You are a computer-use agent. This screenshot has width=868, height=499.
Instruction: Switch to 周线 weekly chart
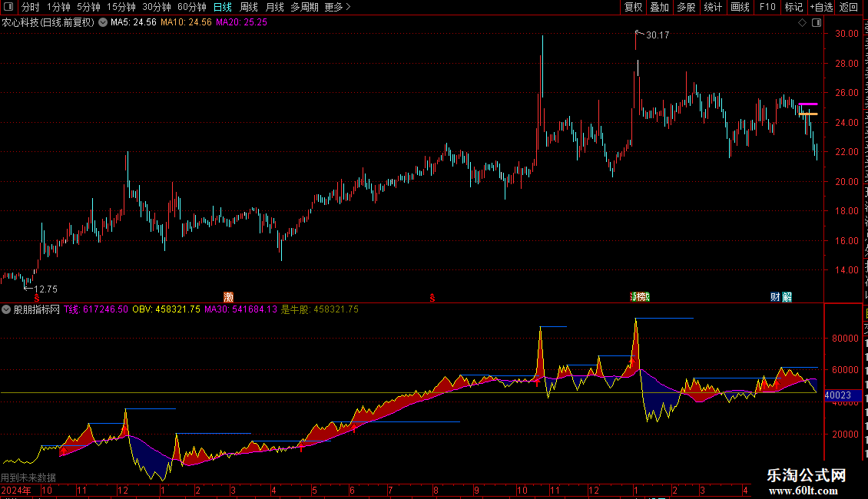[249, 7]
